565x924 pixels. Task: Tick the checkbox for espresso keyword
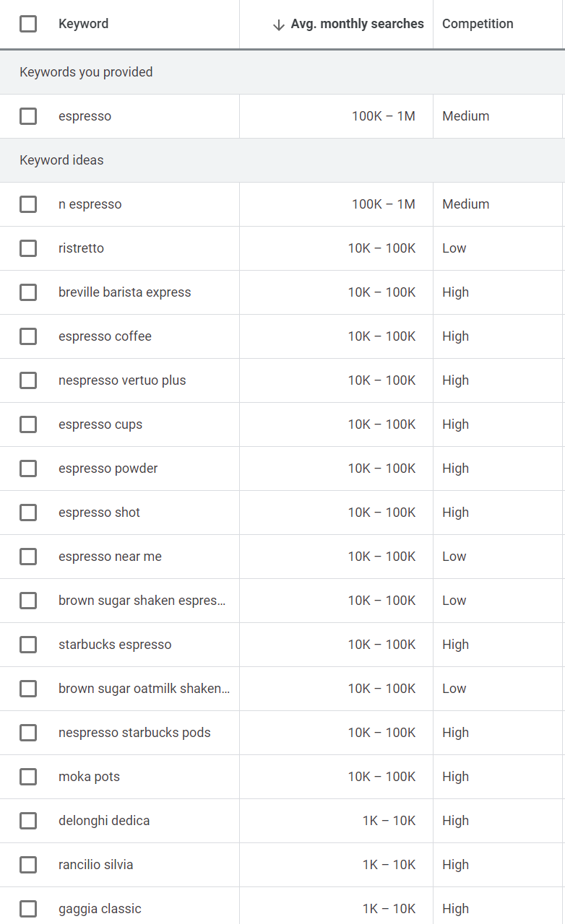(x=28, y=116)
